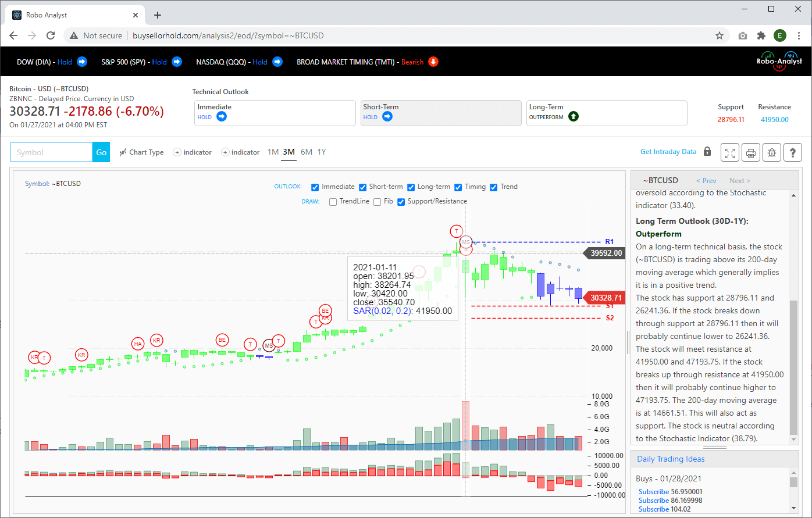
Task: Switch the chart range to 1Y
Action: click(322, 152)
